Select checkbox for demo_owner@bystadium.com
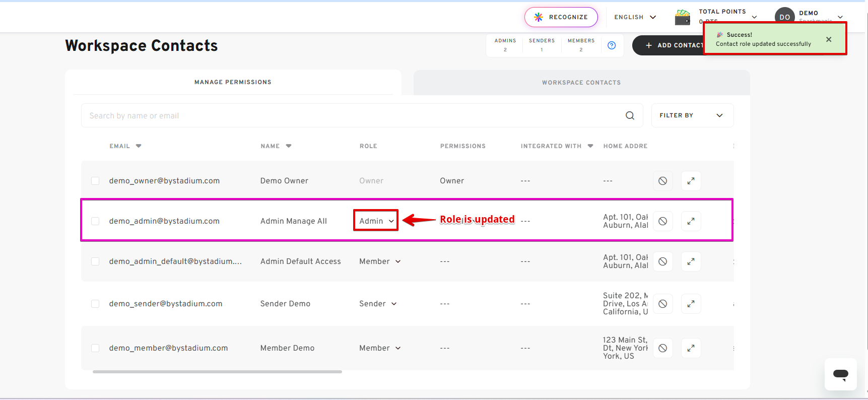 pyautogui.click(x=95, y=181)
